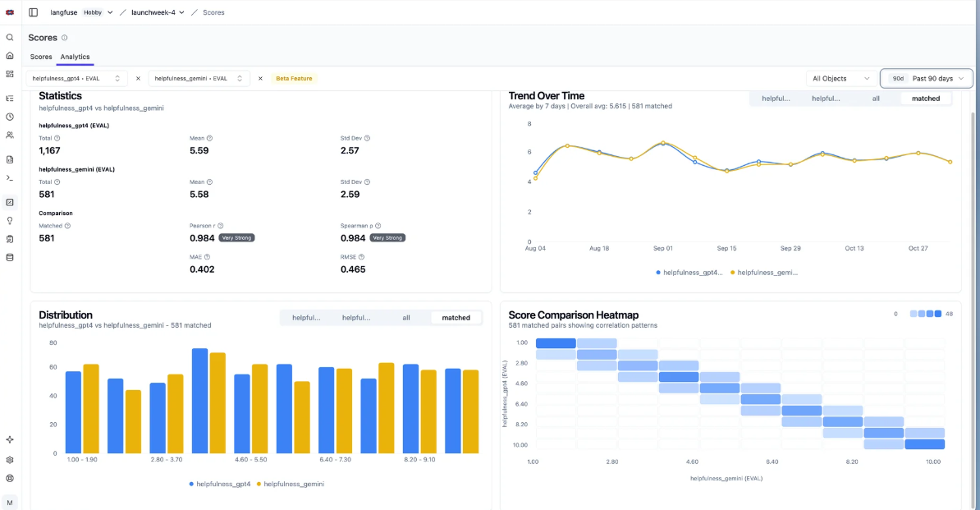Viewport: 980px width, 510px height.
Task: Open Prompts file icon in sidebar
Action: click(x=10, y=159)
